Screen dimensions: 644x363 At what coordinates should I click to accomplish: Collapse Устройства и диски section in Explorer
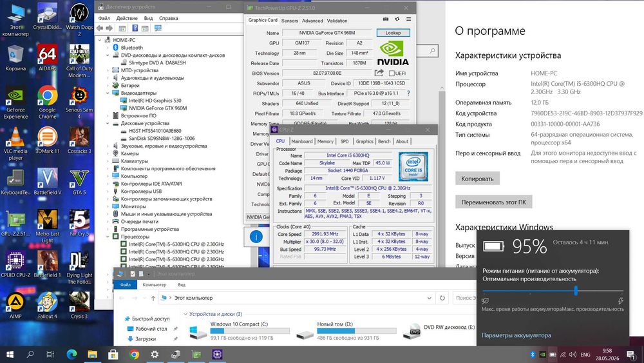185,313
